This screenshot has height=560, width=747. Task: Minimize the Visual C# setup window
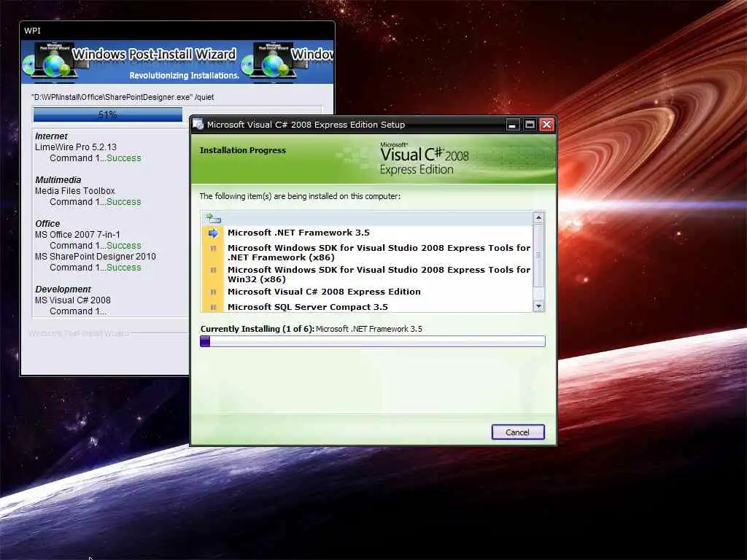coord(512,125)
